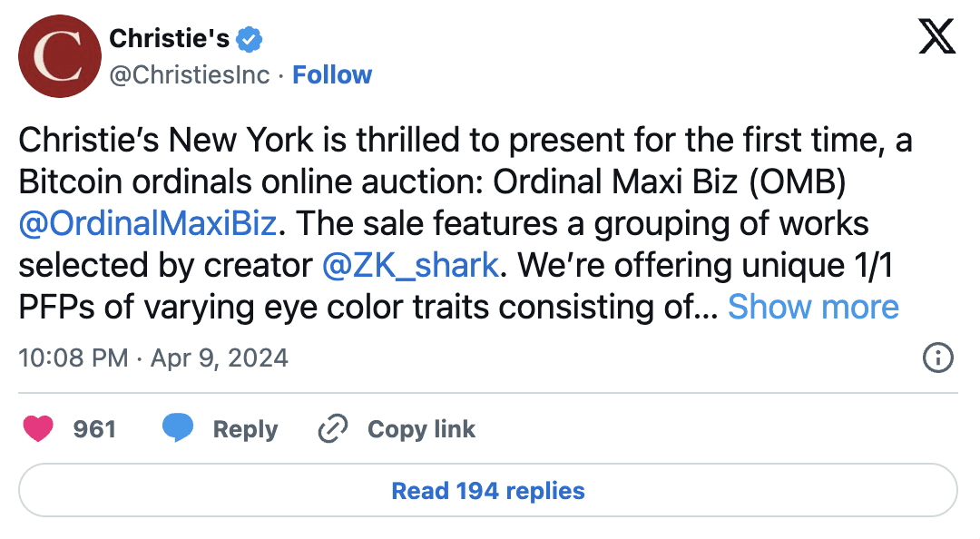Click the tweet body text

pyautogui.click(x=454, y=181)
